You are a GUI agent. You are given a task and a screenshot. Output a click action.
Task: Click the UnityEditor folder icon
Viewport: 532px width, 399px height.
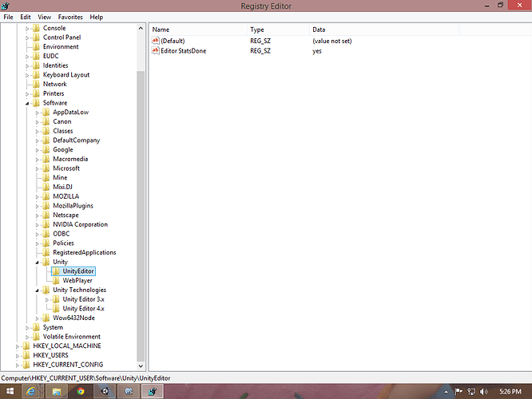pyautogui.click(x=56, y=271)
